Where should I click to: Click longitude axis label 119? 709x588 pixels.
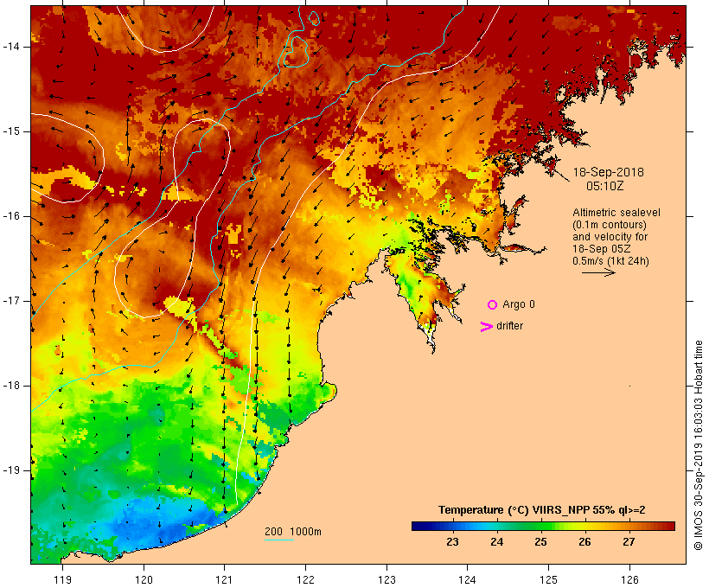pos(62,579)
